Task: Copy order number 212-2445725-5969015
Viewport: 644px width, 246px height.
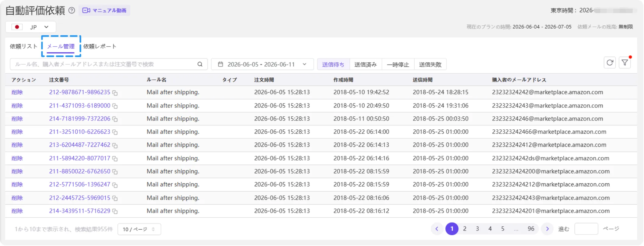Action: pyautogui.click(x=115, y=198)
